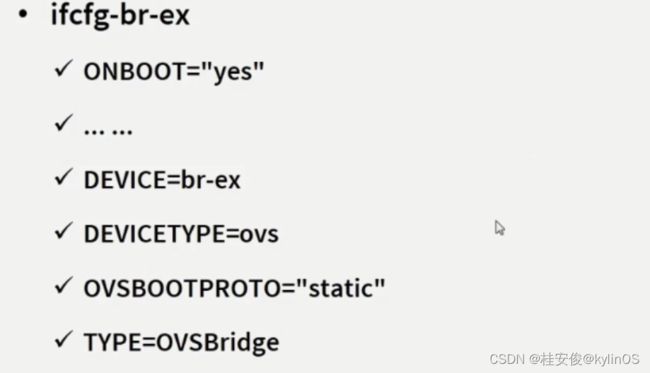650x373 pixels.
Task: Click the DEVICETYPE=ovs text line
Action: [x=181, y=234]
